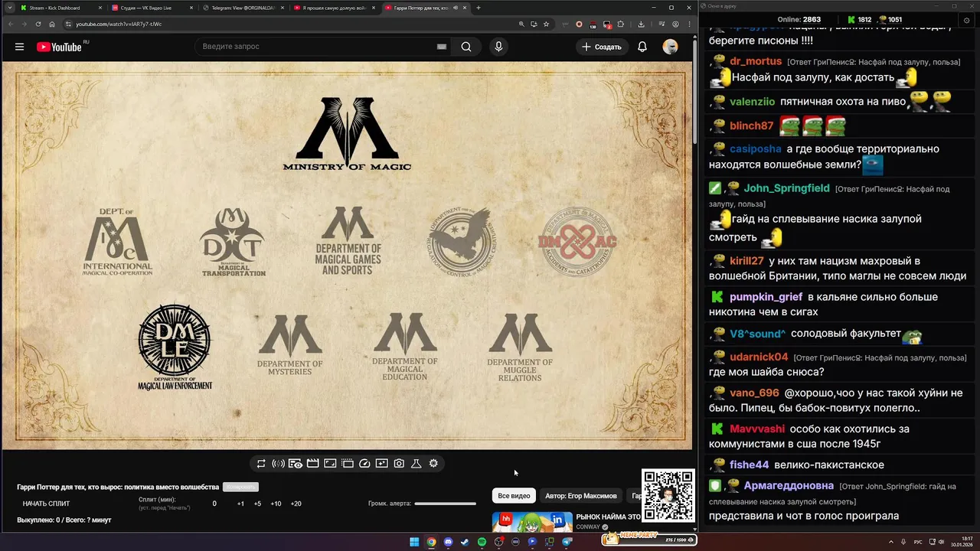The width and height of the screenshot is (980, 551).
Task: Click the YouTube page vertical scrollbar
Action: pyautogui.click(x=694, y=92)
